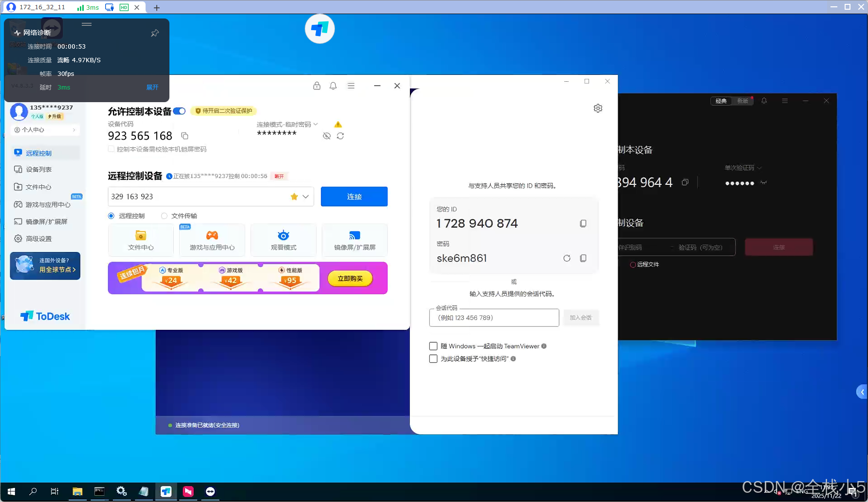Click the bell icon in dark window

click(x=764, y=101)
